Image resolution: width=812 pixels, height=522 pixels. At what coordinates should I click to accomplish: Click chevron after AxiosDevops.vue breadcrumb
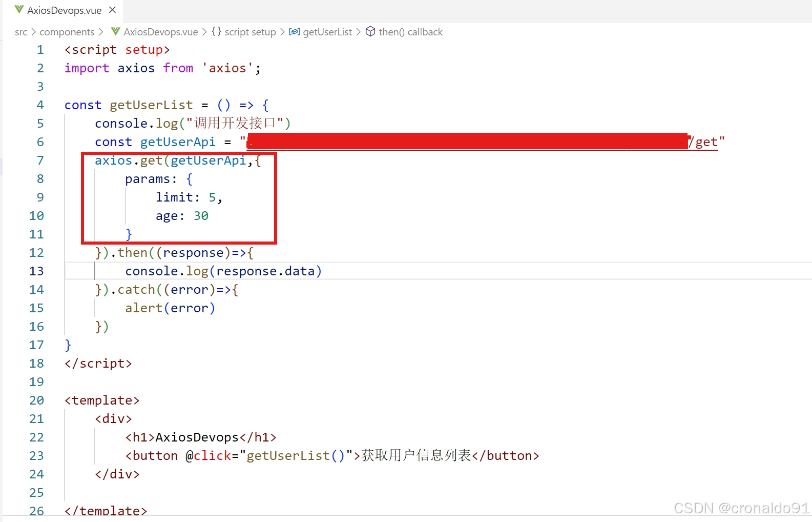pyautogui.click(x=204, y=32)
